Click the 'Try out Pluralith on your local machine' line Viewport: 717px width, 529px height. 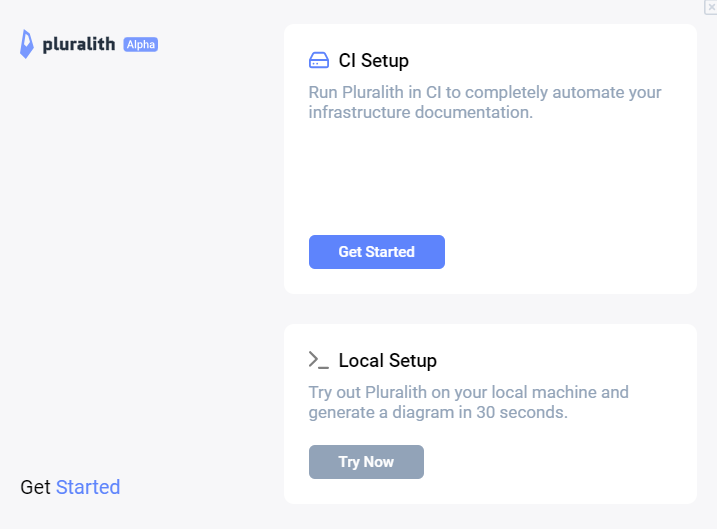coord(469,392)
